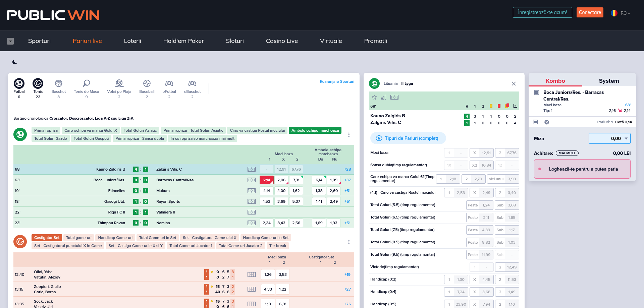This screenshot has width=644, height=308.
Task: Open the Promotii menu item
Action: 376,41
